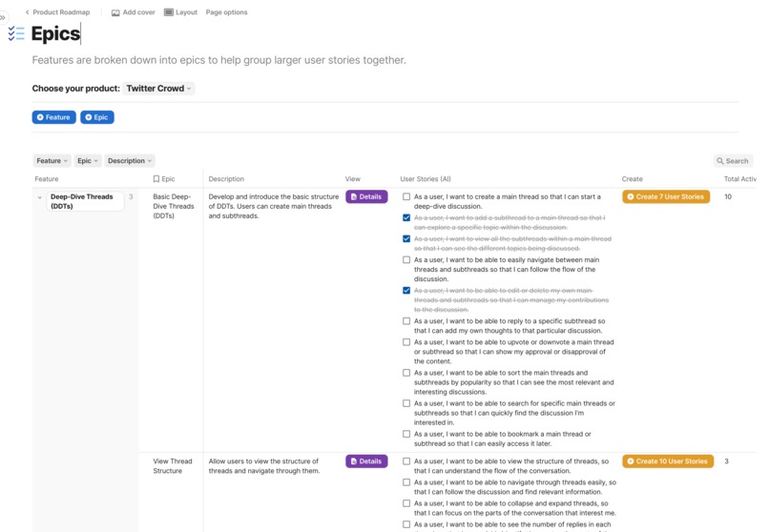Add a new Feature with the blue button
The width and height of the screenshot is (769, 532).
pos(54,117)
